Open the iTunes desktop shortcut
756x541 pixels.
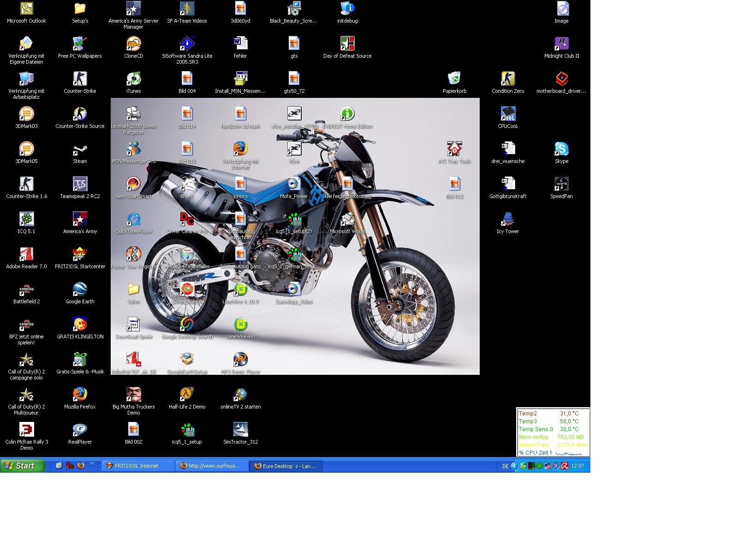(133, 79)
